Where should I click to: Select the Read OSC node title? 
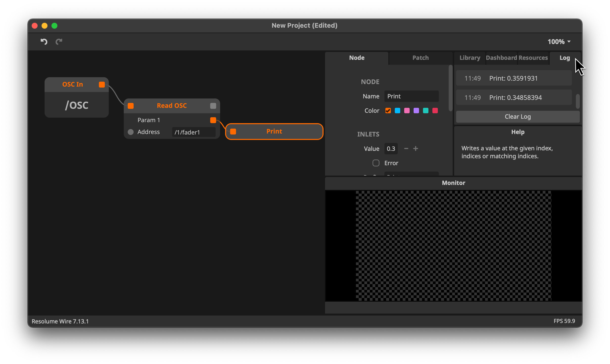(x=172, y=106)
